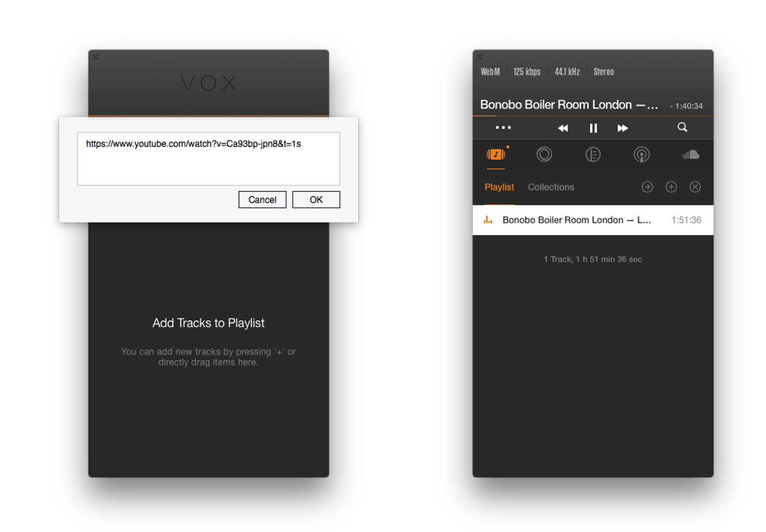Viewport: 766px width, 532px height.
Task: Click the now playing title Bonobo Boiler Room
Action: (569, 105)
